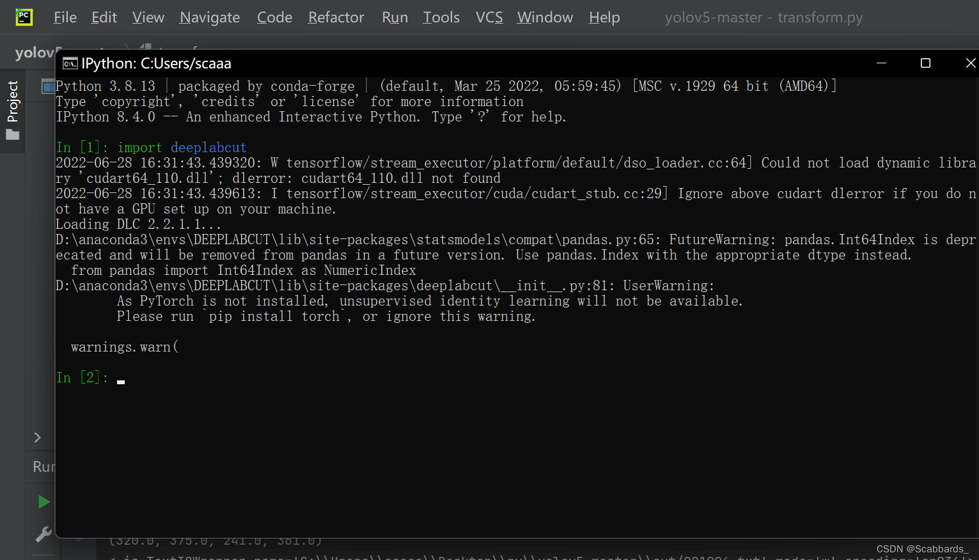The image size is (979, 560).
Task: Open the Code menu
Action: click(x=274, y=17)
